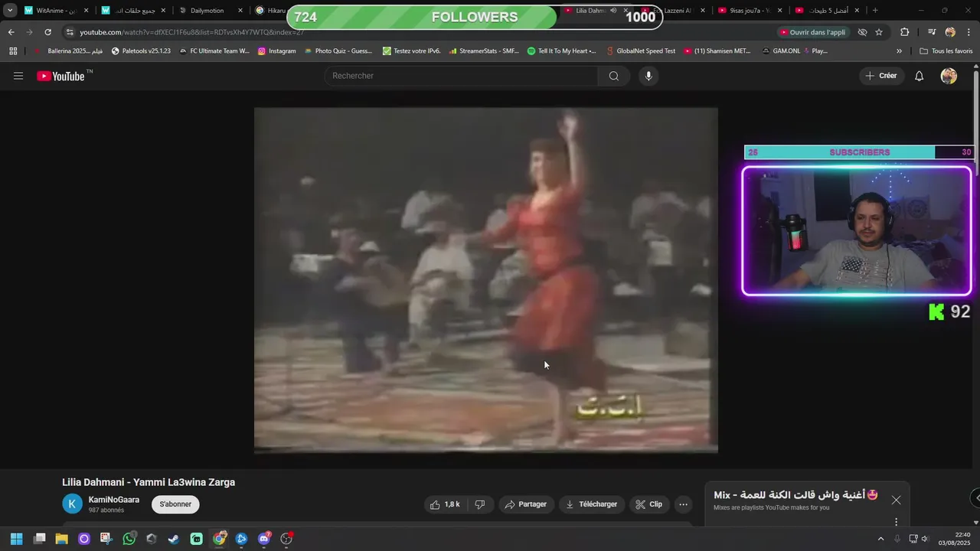Expand hidden bookmarks chevron
Viewport: 980px width, 551px height.
(x=899, y=51)
